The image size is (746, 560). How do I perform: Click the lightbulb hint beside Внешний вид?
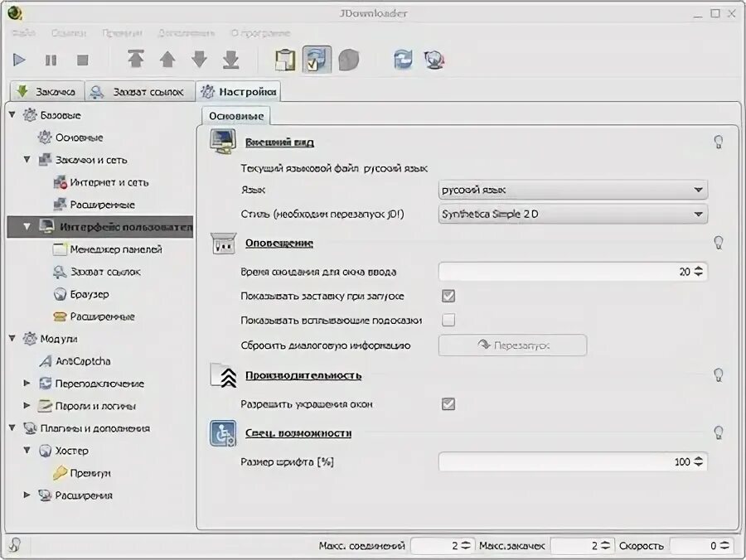[x=719, y=142]
